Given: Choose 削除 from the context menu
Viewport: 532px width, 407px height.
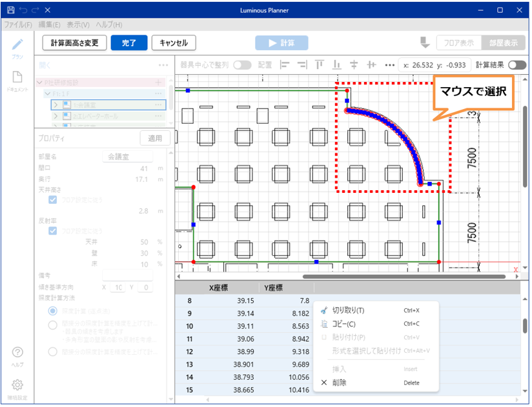Looking at the screenshot, I should point(339,382).
